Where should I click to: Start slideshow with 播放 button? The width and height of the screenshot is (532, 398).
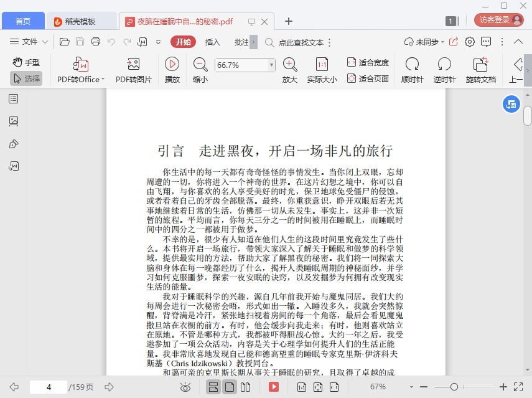click(x=172, y=64)
